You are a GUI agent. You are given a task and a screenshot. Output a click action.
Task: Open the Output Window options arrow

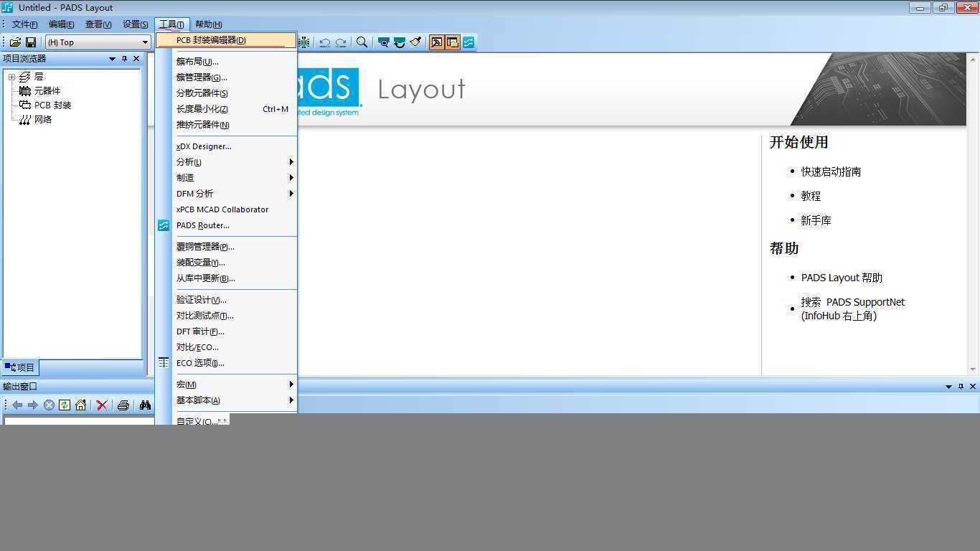[x=948, y=387]
